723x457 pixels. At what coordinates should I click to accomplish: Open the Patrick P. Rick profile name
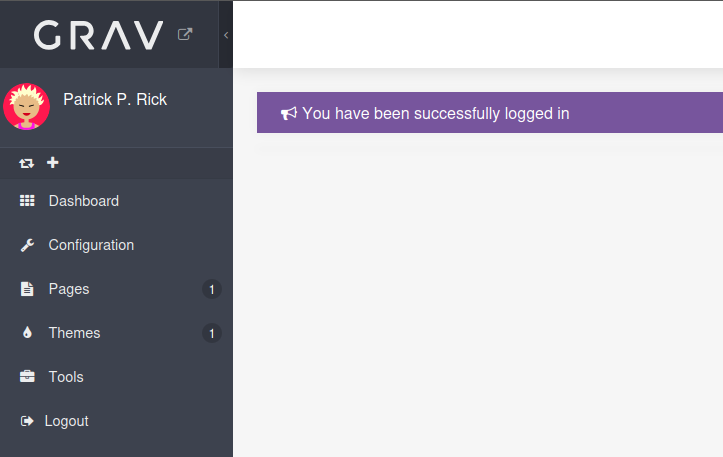115,99
